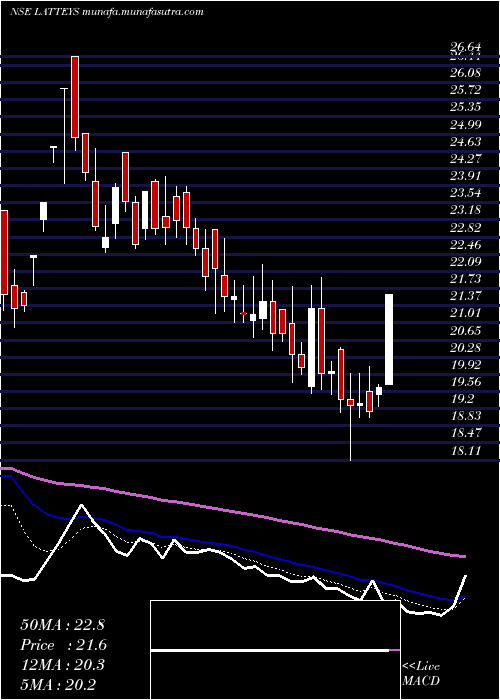
Task: Click the 19.92 price label
Action: [465, 364]
